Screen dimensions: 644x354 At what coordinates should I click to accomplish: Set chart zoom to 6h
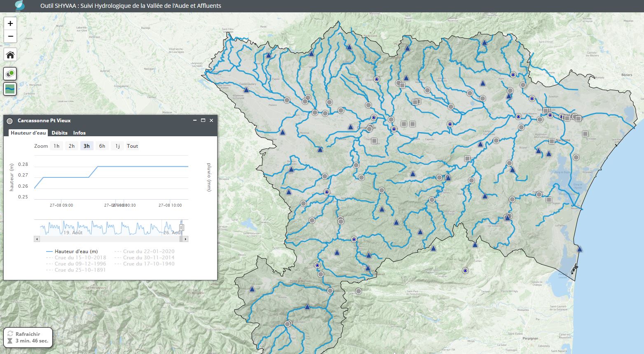coord(102,146)
